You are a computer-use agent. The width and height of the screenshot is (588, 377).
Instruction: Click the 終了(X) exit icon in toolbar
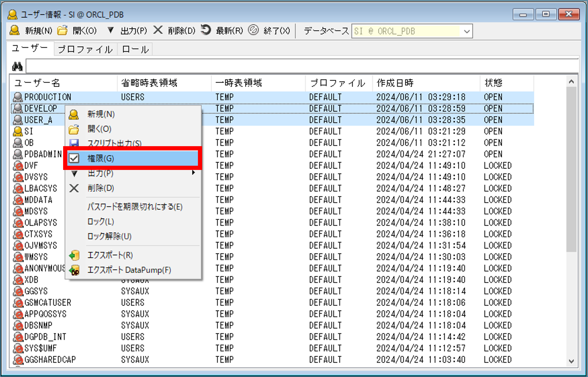pyautogui.click(x=253, y=30)
